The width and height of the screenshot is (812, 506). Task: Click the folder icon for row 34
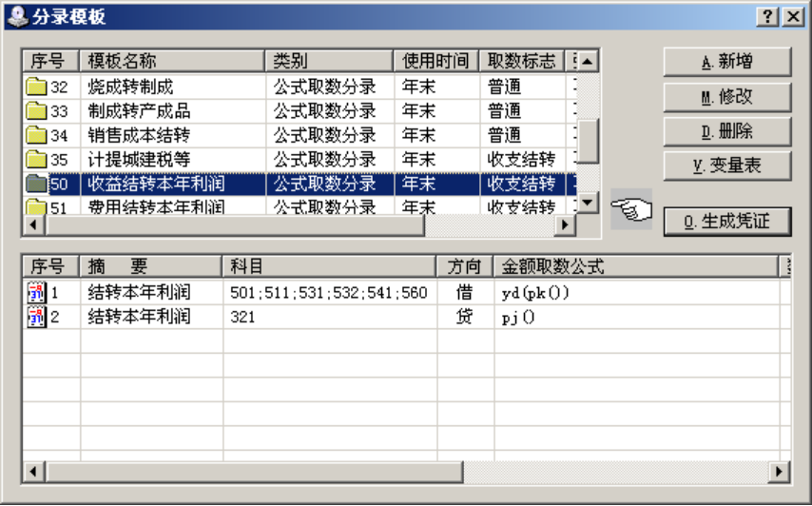coord(37,135)
